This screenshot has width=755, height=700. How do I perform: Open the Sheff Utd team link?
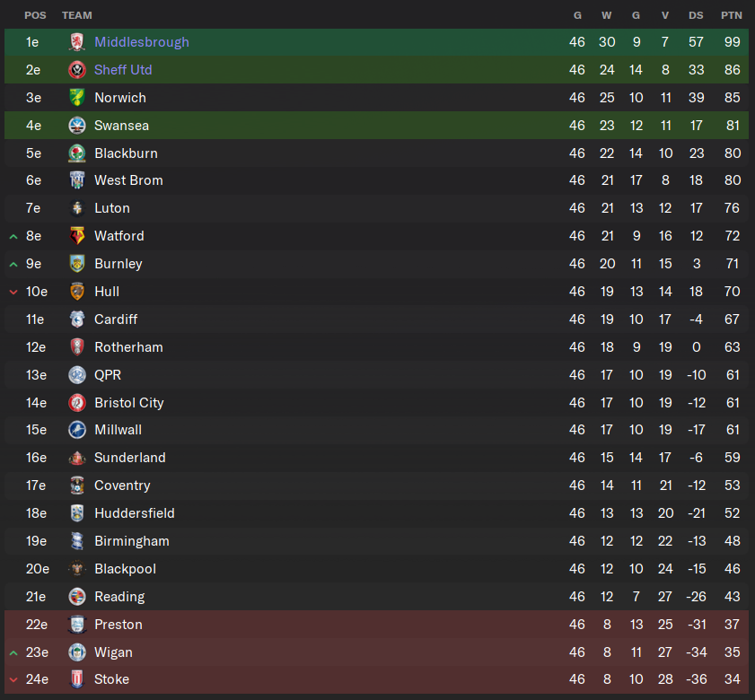(123, 70)
